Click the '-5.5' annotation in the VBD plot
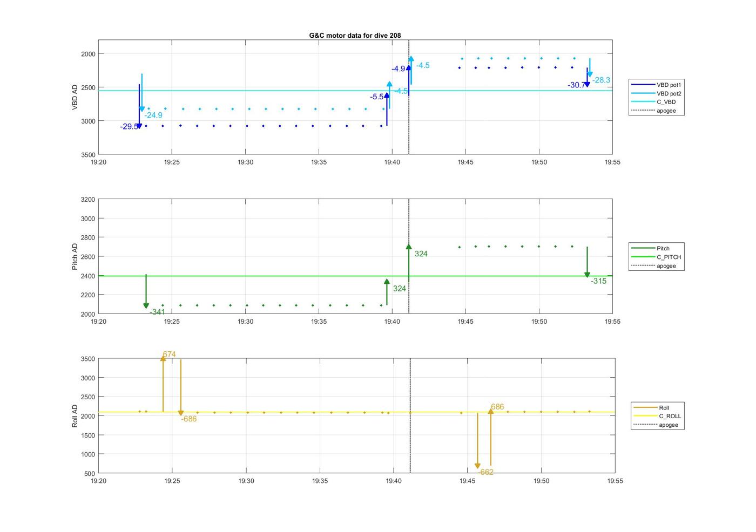This screenshot has height=532, width=756. click(x=377, y=97)
